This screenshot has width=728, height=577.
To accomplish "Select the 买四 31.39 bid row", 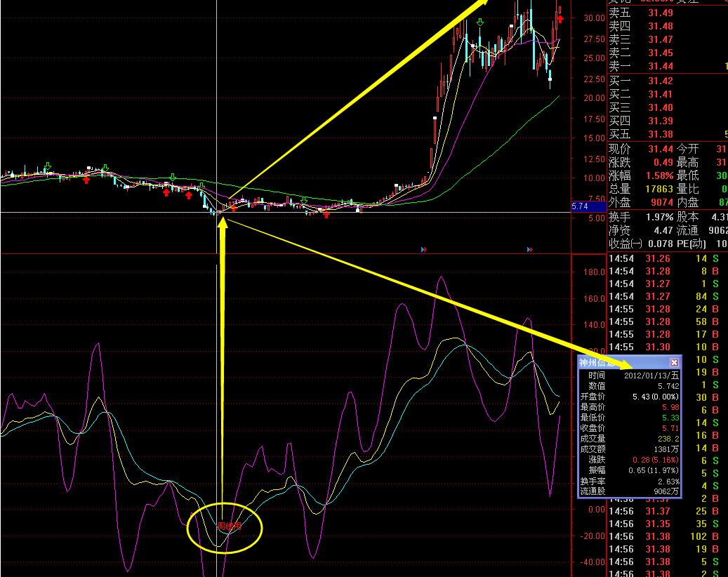I will tap(668, 121).
